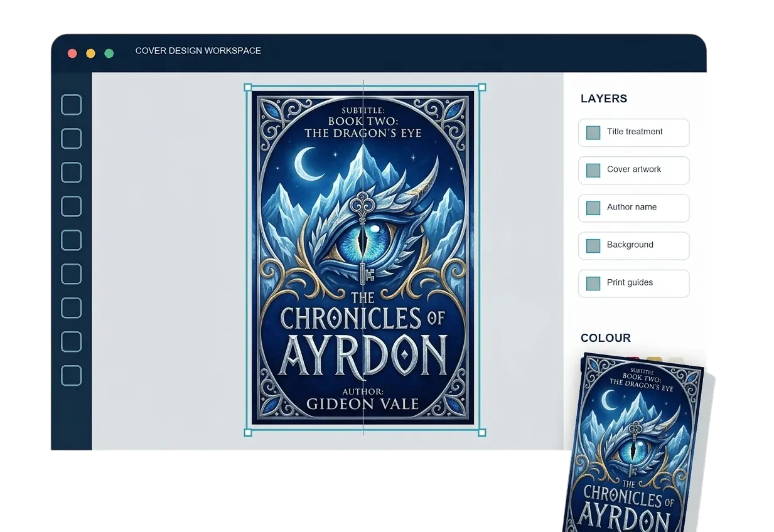Viewport: 774px width, 532px height.
Task: Click the 'LAYERS' panel heading
Action: (604, 98)
